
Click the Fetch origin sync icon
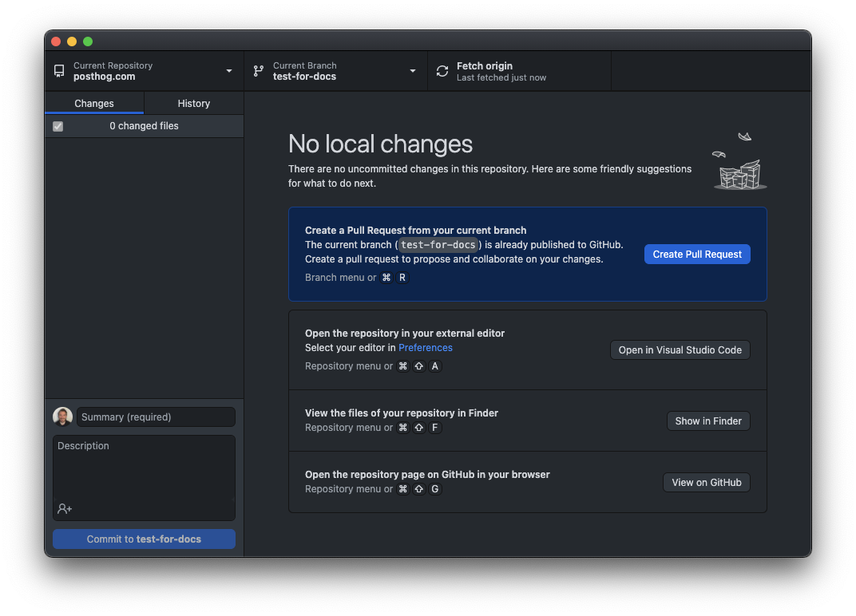point(442,70)
